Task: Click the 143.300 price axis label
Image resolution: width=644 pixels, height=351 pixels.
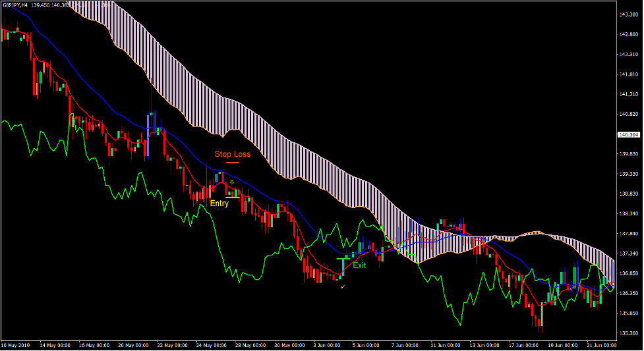Action: point(628,14)
